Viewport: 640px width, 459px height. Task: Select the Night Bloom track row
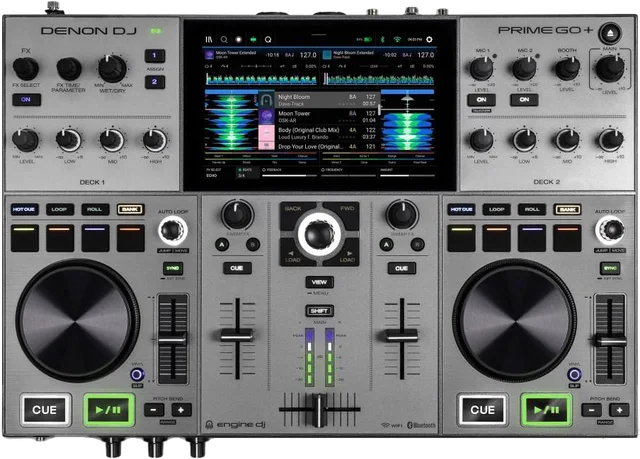(x=318, y=100)
